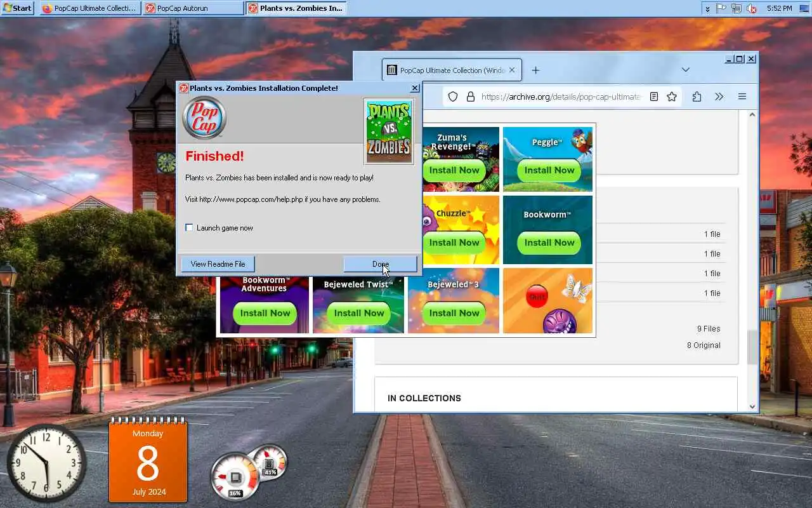This screenshot has height=508, width=812.
Task: Click the Done button in installer
Action: 381,264
